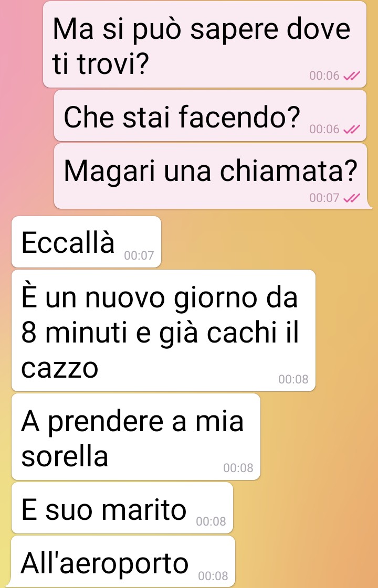The width and height of the screenshot is (378, 588).
Task: Tap the 'Eccallà' message bubble
Action: click(x=86, y=242)
